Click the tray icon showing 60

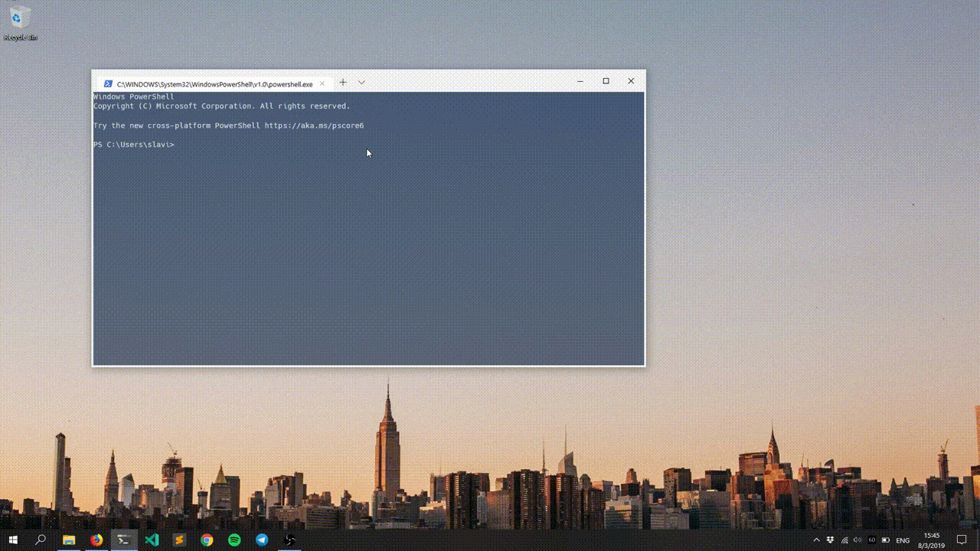coord(871,540)
